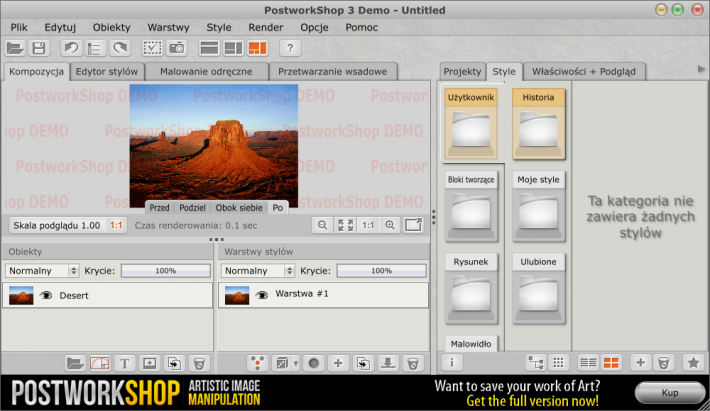Viewport: 710px width, 411px height.
Task: Switch styles panel to tree view icon
Action: coord(536,363)
